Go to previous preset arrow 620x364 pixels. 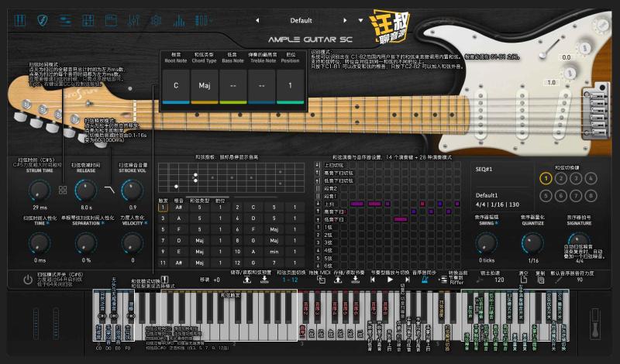pos(257,21)
